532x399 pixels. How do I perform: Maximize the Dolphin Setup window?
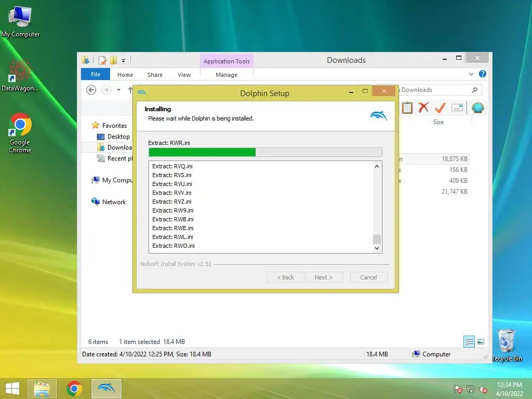point(365,91)
